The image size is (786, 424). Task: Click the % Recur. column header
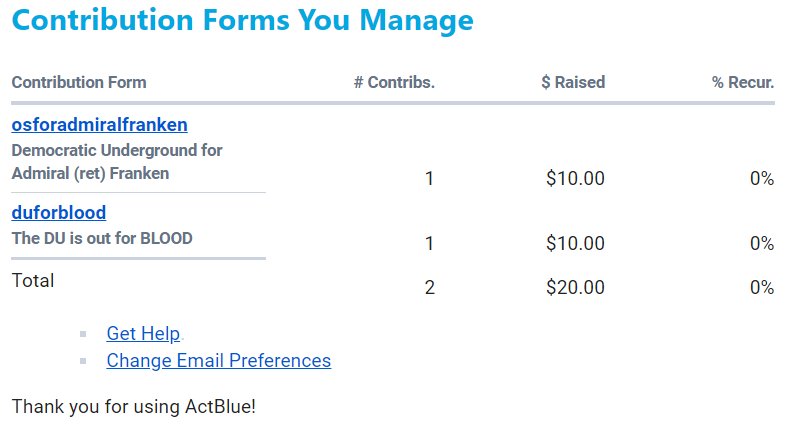743,82
